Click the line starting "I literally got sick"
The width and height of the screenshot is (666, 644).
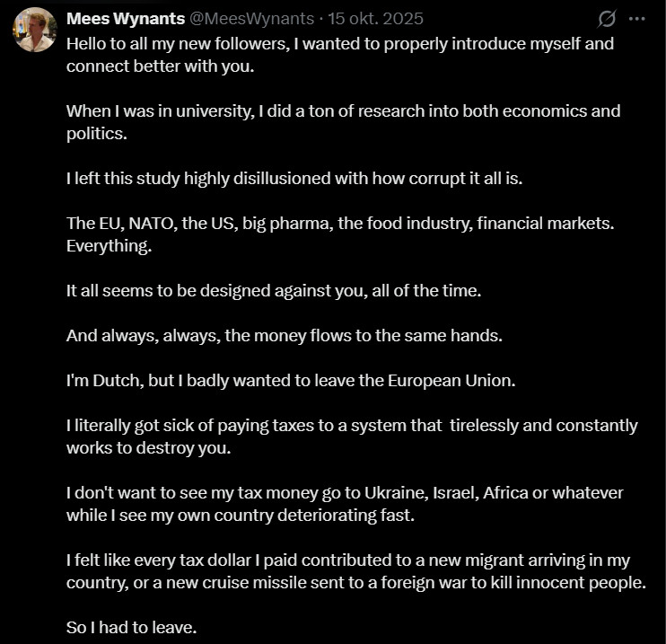coord(351,425)
